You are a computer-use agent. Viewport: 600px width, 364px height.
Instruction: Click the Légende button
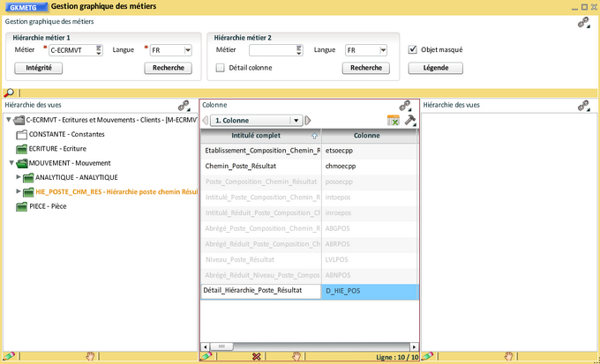pyautogui.click(x=430, y=67)
